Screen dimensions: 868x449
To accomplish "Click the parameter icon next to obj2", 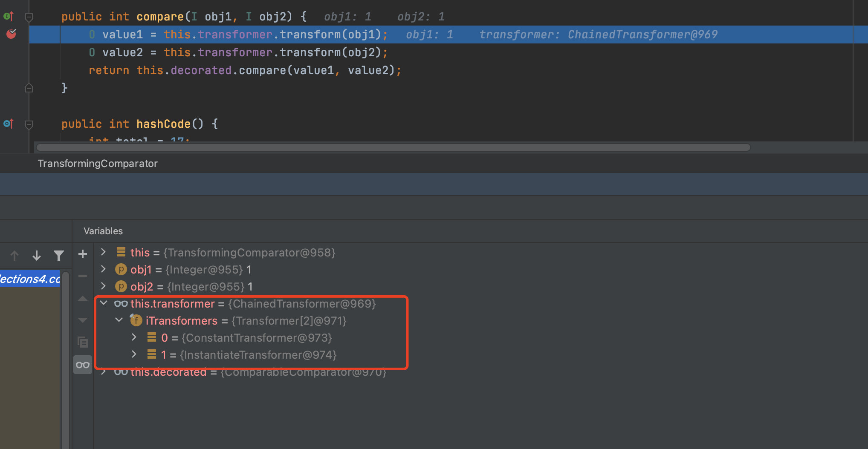I will tap(121, 286).
